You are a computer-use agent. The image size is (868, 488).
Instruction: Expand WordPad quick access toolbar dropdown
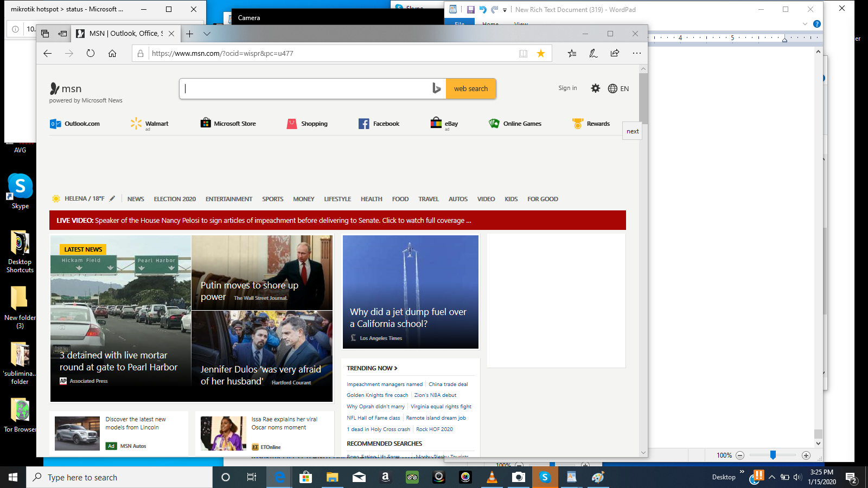[505, 10]
